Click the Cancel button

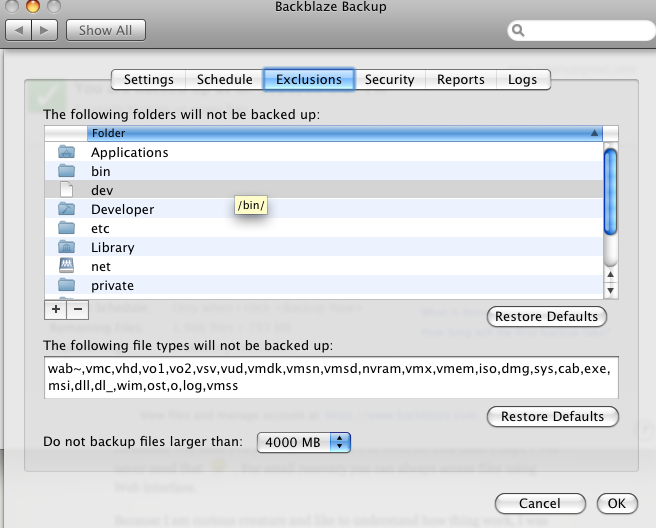[540, 503]
